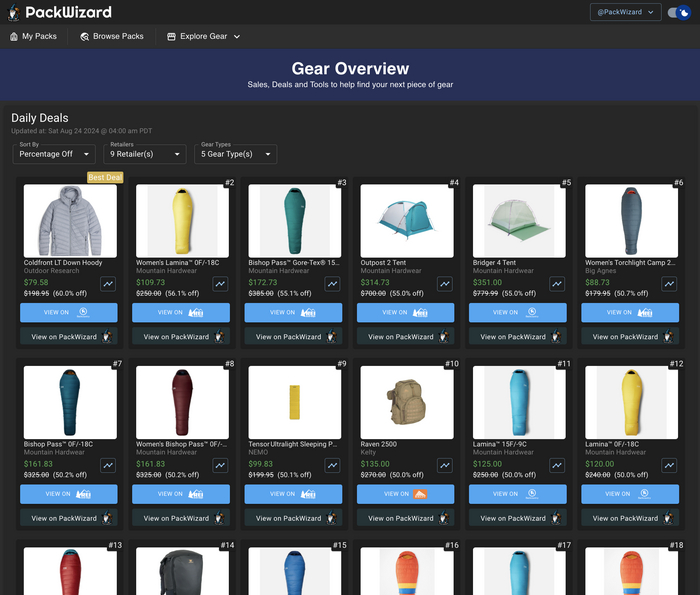View price graph for Women's Torchlight Camp bag
The width and height of the screenshot is (700, 595).
(x=670, y=284)
